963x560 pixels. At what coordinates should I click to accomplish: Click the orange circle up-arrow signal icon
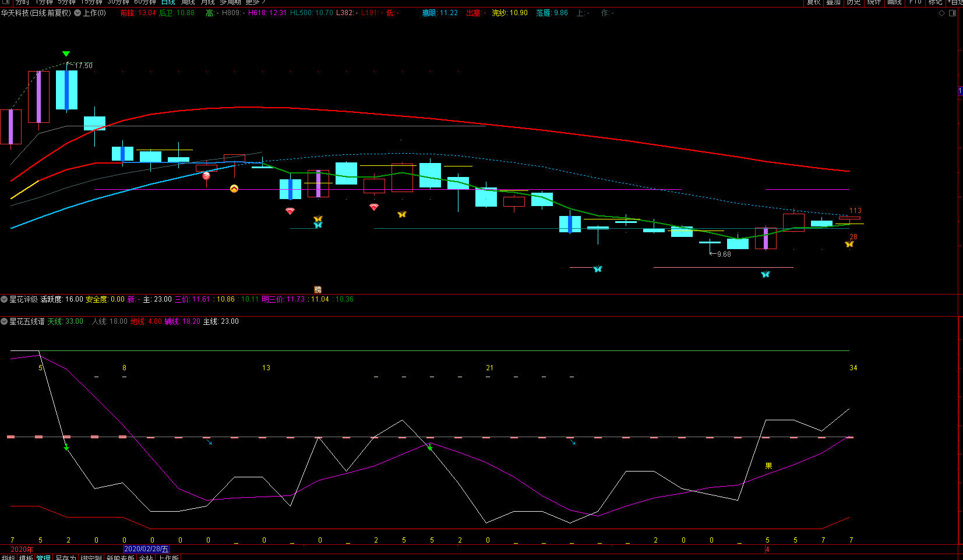tap(234, 189)
